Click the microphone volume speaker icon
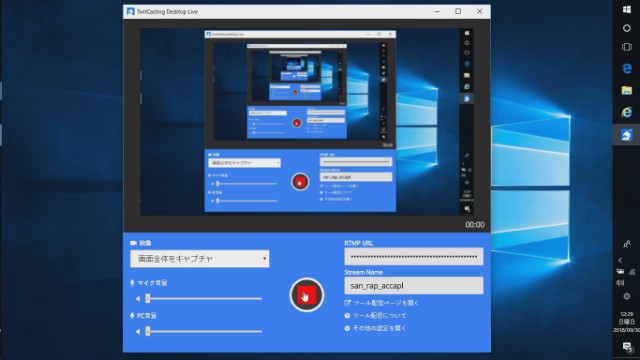Viewport: 640px width, 360px height. coord(138,299)
